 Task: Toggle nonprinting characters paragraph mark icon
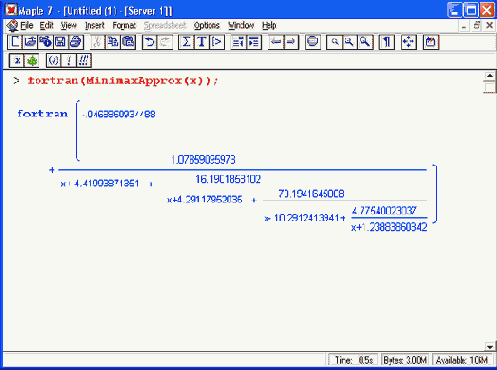(386, 42)
